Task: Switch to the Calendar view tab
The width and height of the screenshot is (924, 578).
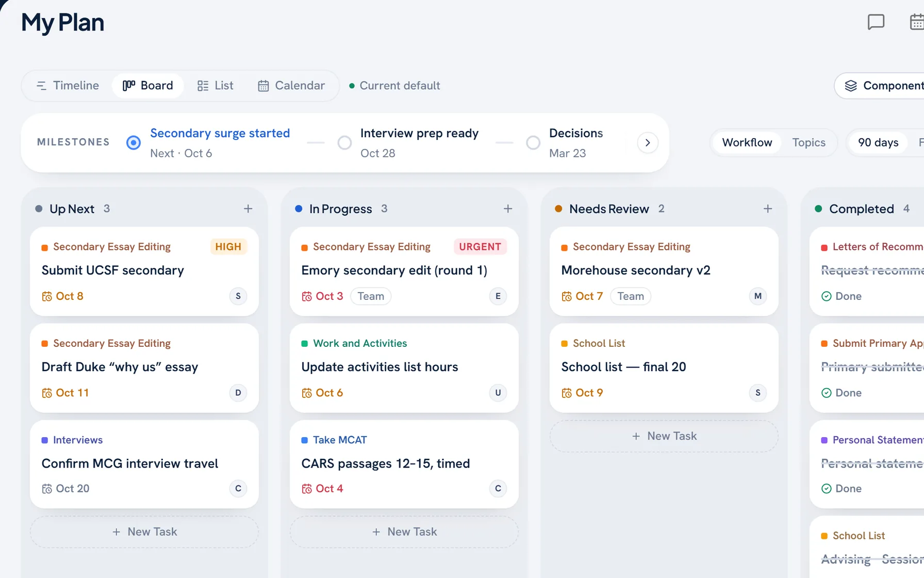Action: click(x=291, y=86)
